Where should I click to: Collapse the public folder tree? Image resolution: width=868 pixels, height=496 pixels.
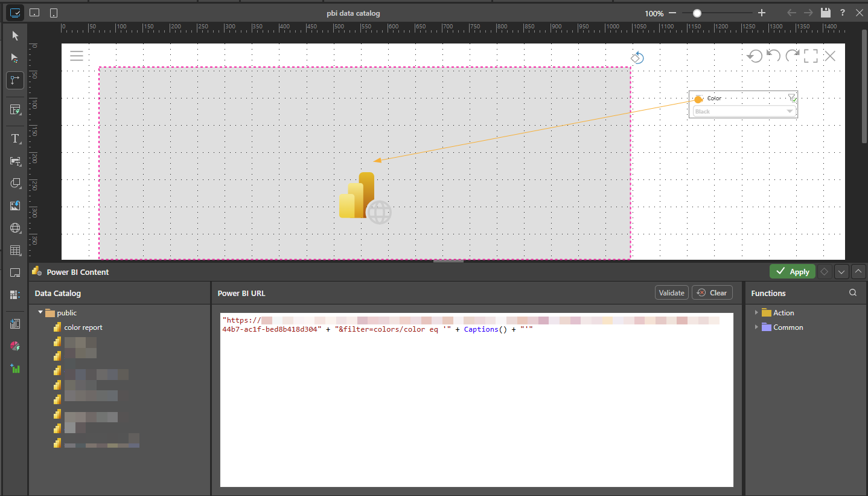pos(40,313)
